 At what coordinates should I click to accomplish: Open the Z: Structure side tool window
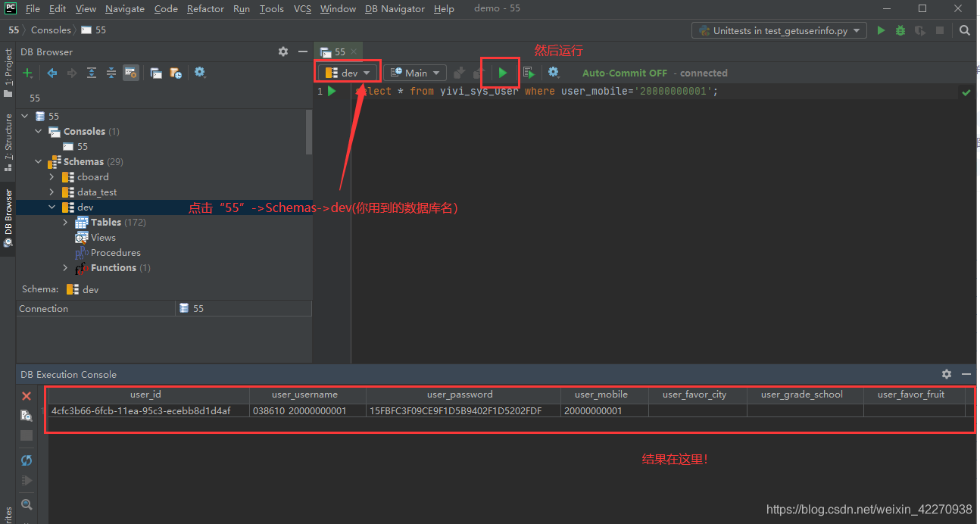pyautogui.click(x=8, y=142)
